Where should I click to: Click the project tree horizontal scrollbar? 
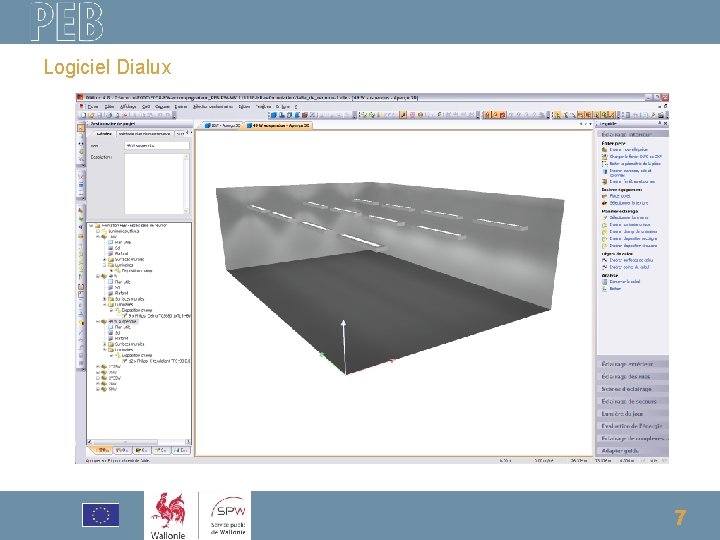pos(139,442)
